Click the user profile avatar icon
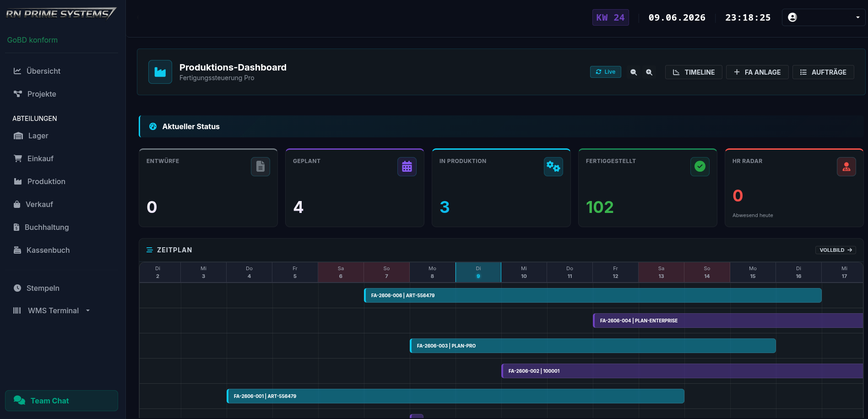 [x=792, y=17]
